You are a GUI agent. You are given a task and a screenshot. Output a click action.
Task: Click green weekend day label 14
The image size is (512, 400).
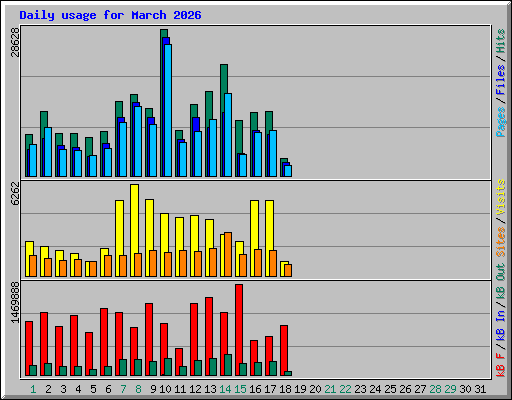tap(225, 389)
